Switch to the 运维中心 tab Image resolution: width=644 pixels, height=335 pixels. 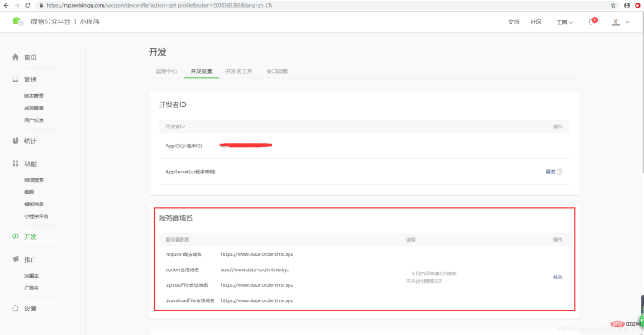[166, 72]
